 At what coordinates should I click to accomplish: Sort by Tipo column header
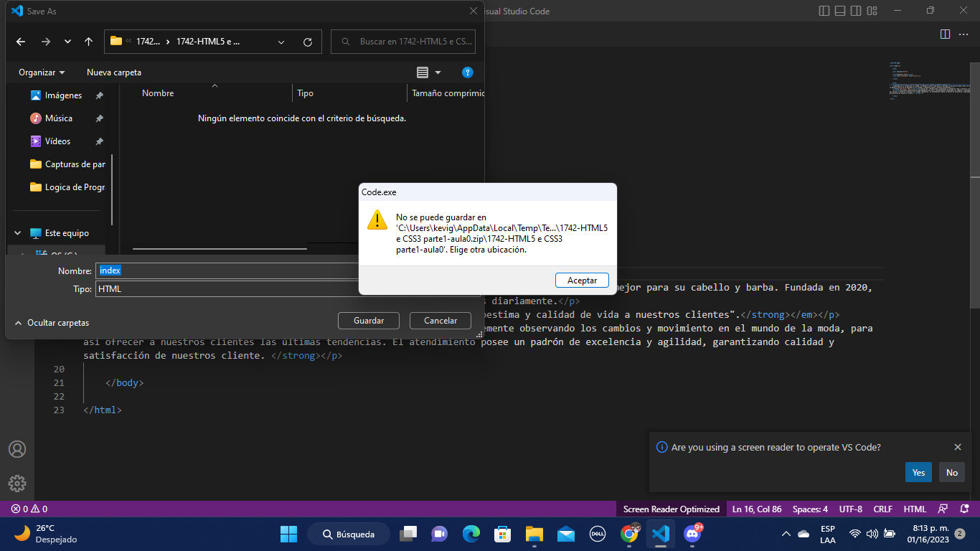click(x=305, y=93)
